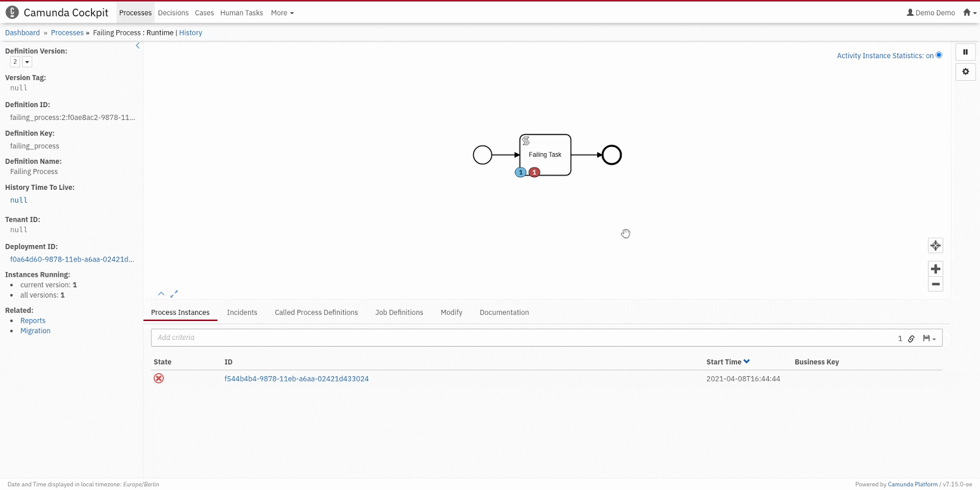Open the Reports related link
The width and height of the screenshot is (980, 490).
(x=33, y=321)
